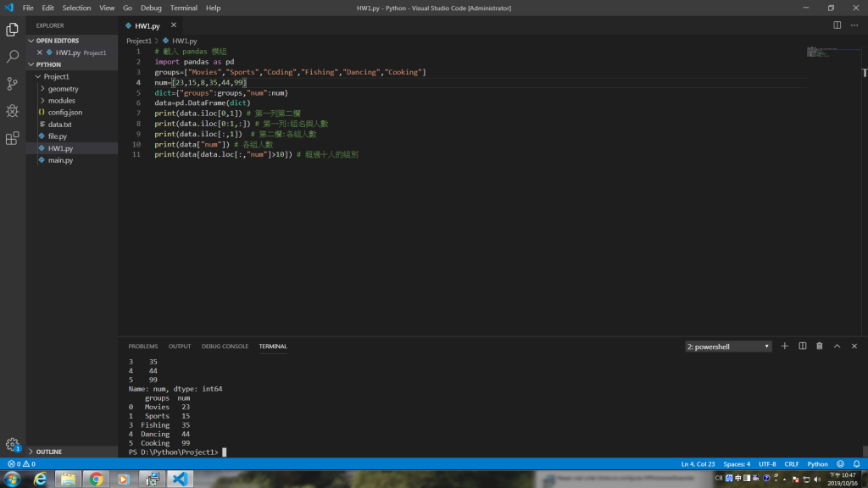Click Ln 4, Col 23 status entry

click(698, 464)
